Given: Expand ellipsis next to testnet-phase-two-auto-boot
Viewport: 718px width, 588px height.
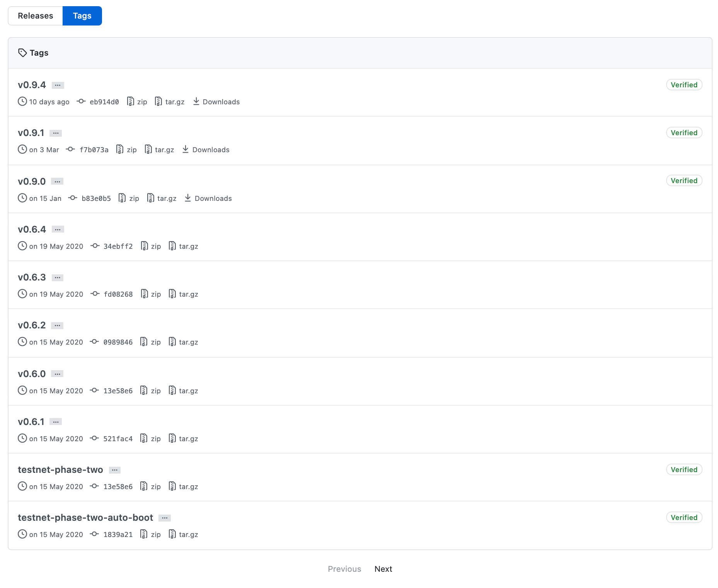Looking at the screenshot, I should (x=165, y=518).
